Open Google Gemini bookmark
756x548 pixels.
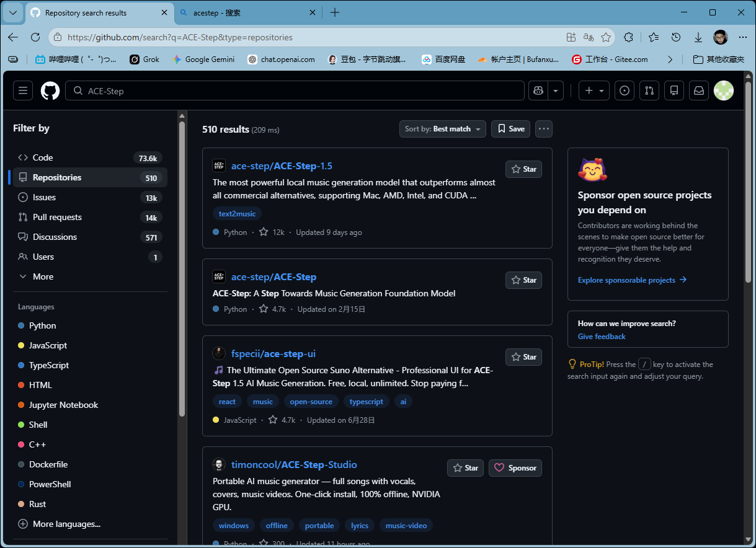[x=203, y=60]
